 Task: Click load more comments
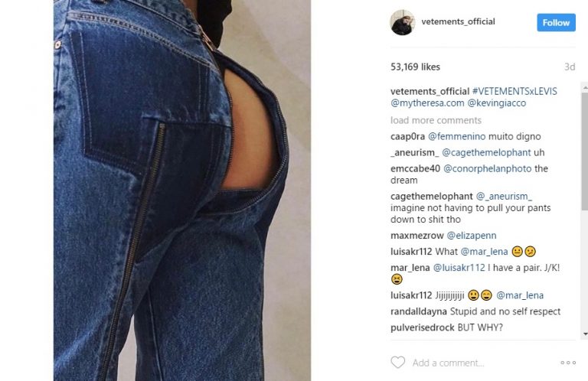[436, 120]
